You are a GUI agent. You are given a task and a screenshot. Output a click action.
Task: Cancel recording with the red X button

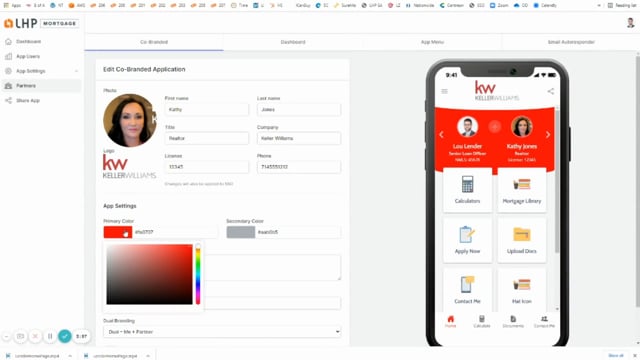tap(35, 336)
